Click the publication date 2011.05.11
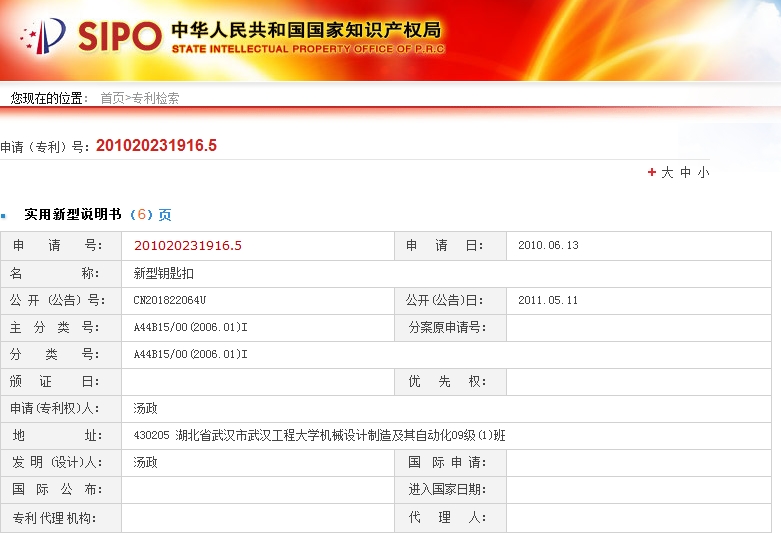 point(548,300)
